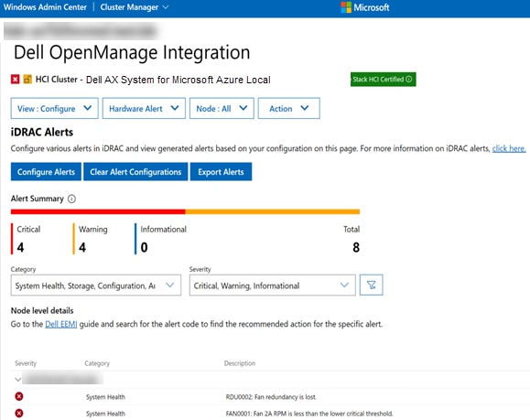530x420 pixels.
Task: Click the Warning count 4
Action: [82, 247]
